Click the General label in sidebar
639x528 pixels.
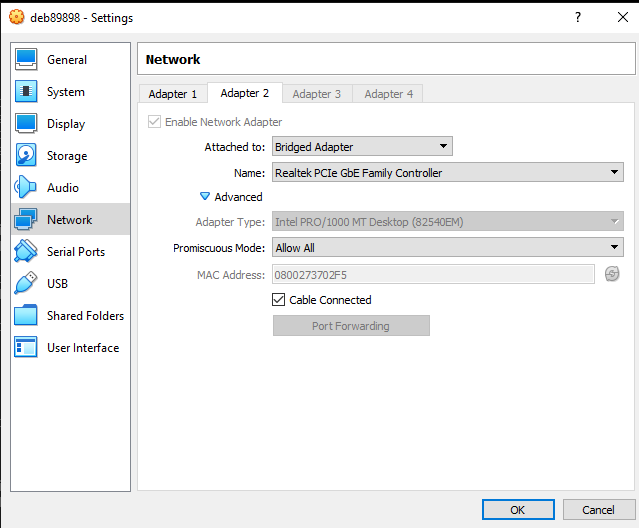click(67, 59)
